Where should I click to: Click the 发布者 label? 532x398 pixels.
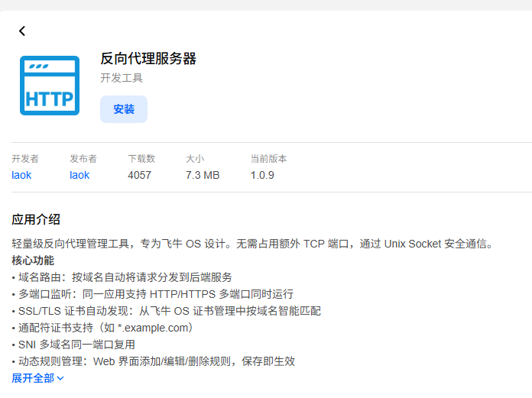point(83,158)
